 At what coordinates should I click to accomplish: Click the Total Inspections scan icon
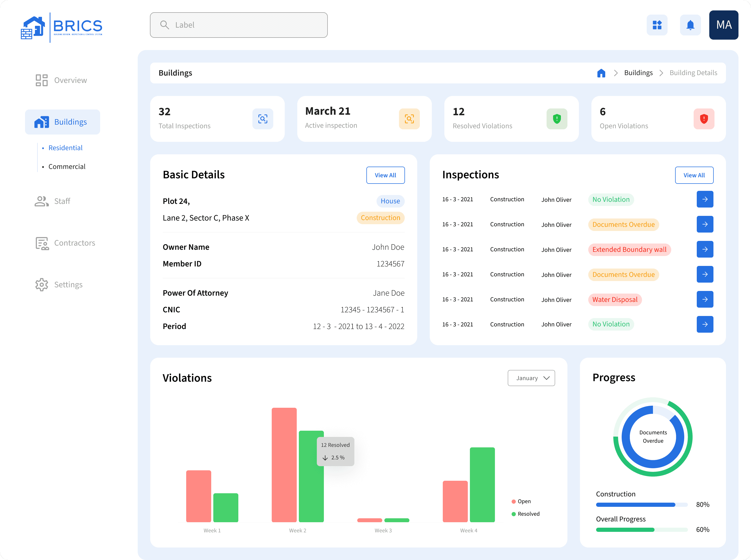[x=262, y=119]
